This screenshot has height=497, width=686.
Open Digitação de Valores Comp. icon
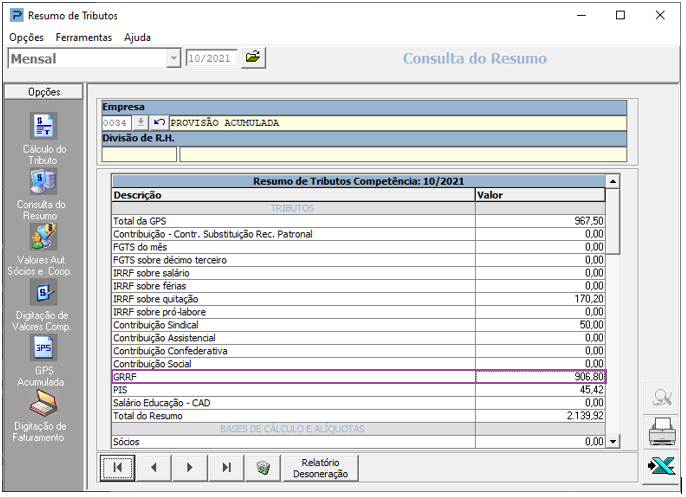click(43, 292)
